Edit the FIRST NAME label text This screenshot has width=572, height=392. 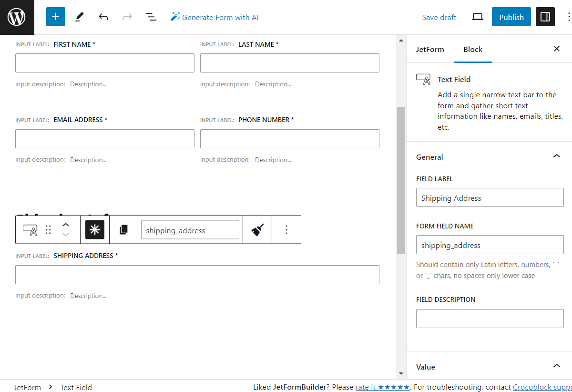pos(72,44)
